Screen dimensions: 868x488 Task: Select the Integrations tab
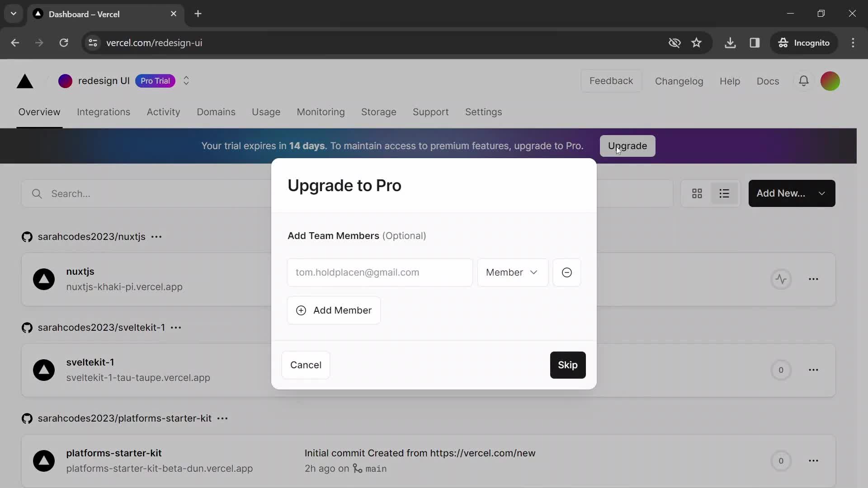104,113
